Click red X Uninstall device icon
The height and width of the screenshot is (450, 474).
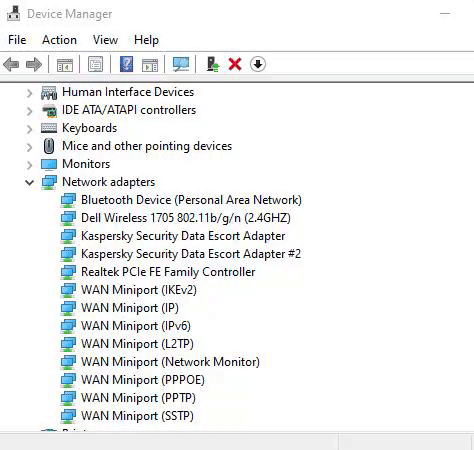point(235,64)
